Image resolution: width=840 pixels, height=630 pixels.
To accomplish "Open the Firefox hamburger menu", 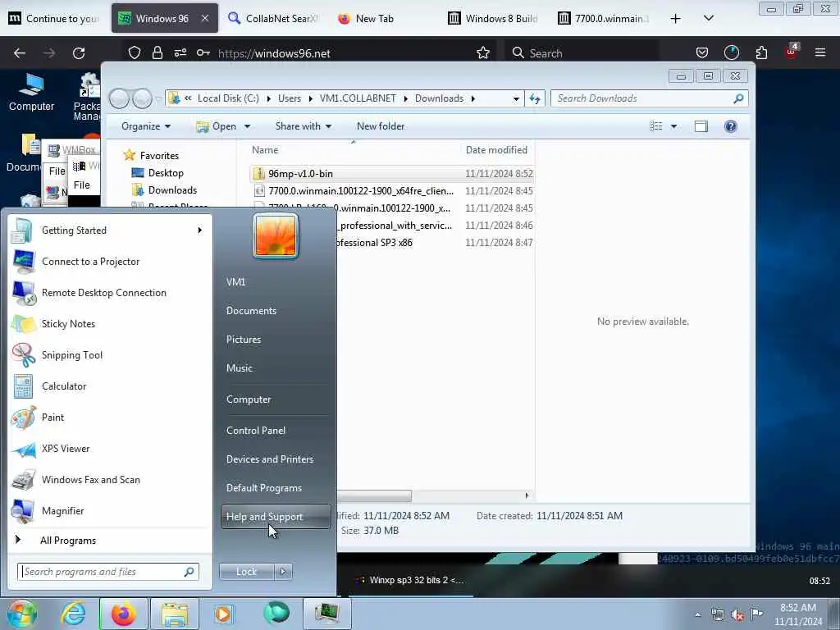I will [x=820, y=52].
